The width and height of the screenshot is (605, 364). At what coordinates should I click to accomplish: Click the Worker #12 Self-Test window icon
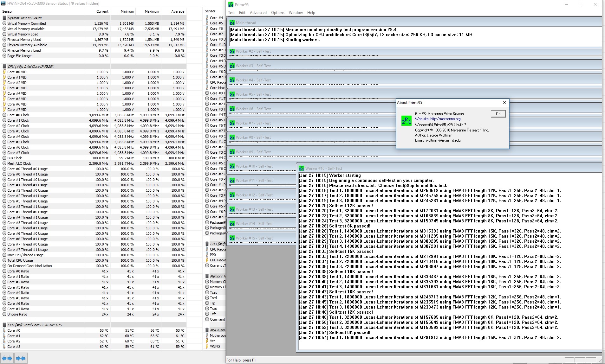coord(232,195)
